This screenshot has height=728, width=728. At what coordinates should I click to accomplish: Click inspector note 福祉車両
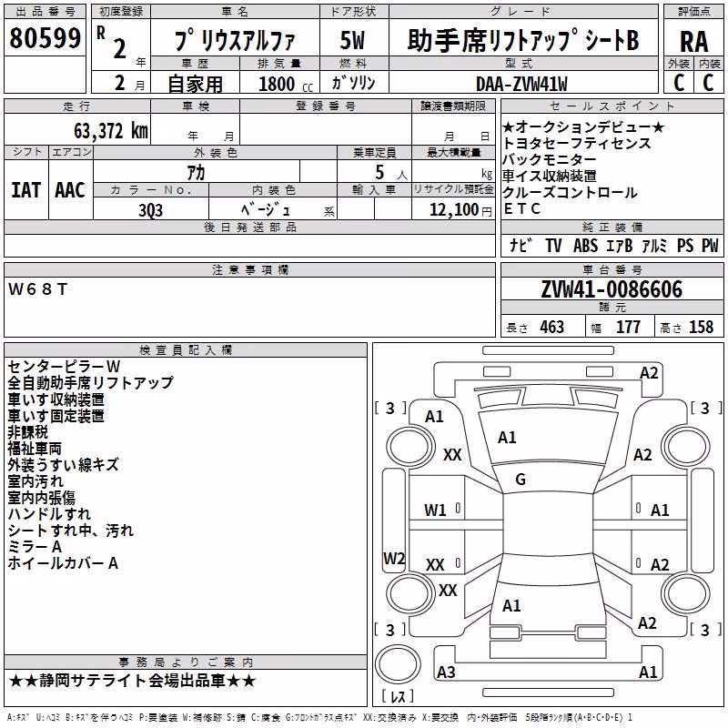click(x=35, y=448)
